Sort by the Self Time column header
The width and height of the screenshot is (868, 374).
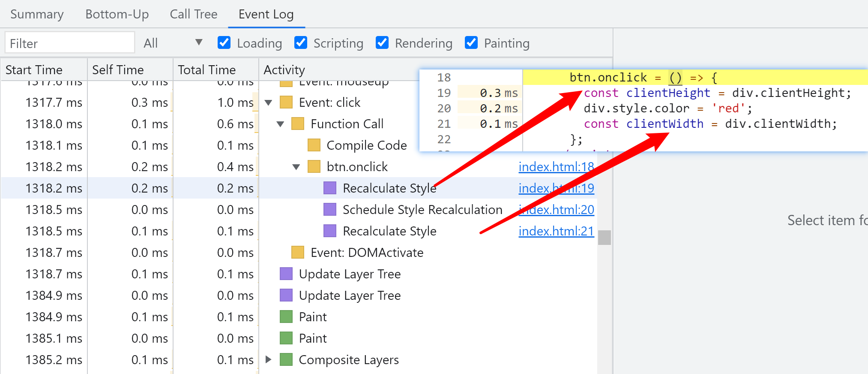130,69
